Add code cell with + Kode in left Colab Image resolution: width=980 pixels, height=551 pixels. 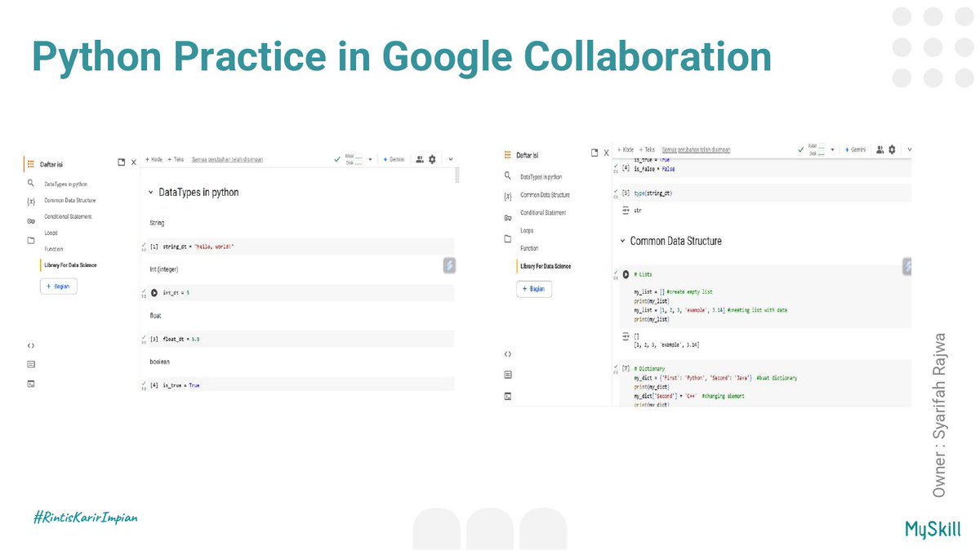pos(154,160)
